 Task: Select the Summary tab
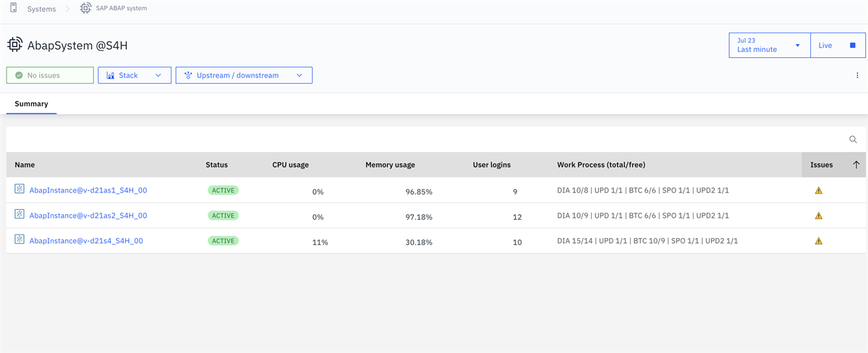[31, 104]
